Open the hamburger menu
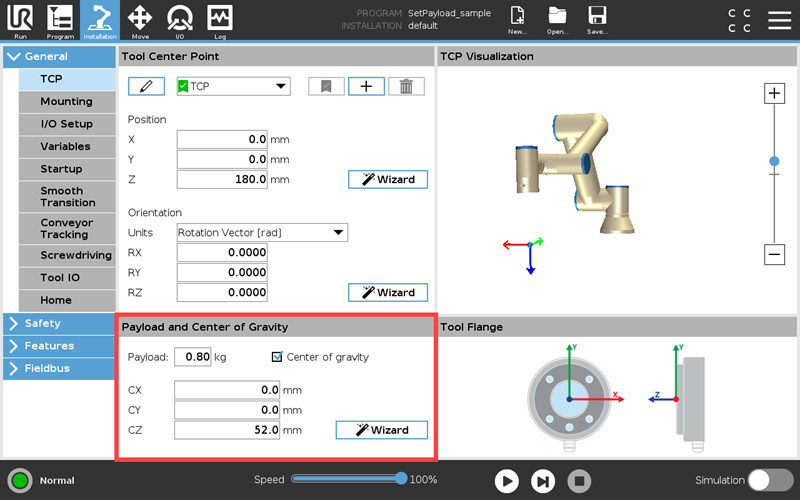Screen dimensions: 800x500 click(779, 20)
